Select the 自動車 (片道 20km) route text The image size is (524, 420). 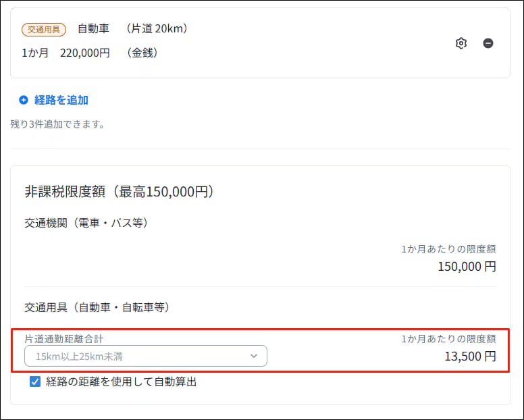(132, 29)
